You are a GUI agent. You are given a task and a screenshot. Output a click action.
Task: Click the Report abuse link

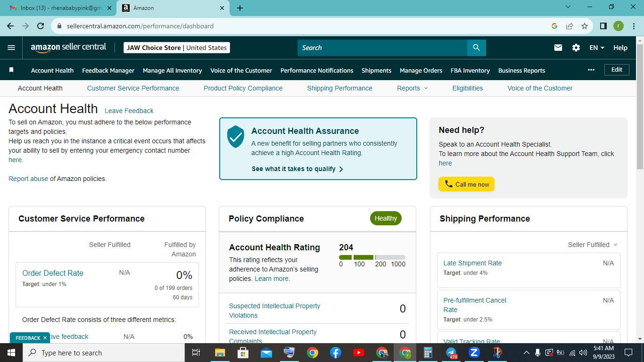click(x=28, y=179)
